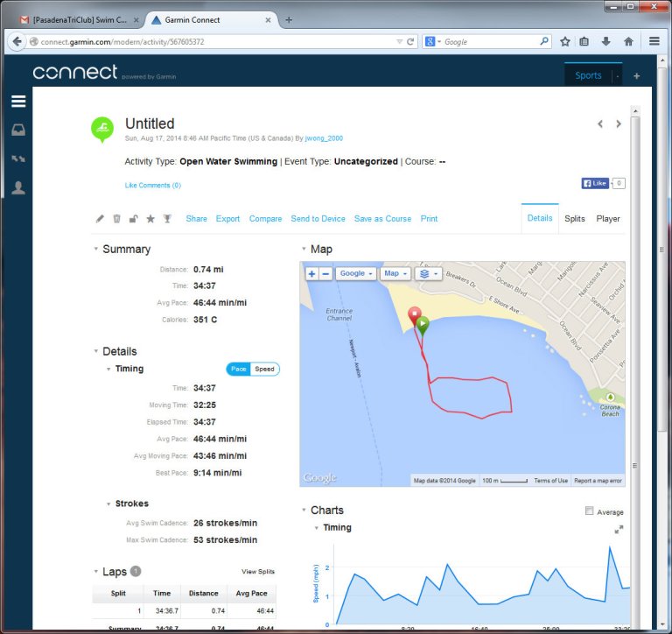Switch to the Splits tab
Viewport: 672px width, 634px height.
(575, 219)
